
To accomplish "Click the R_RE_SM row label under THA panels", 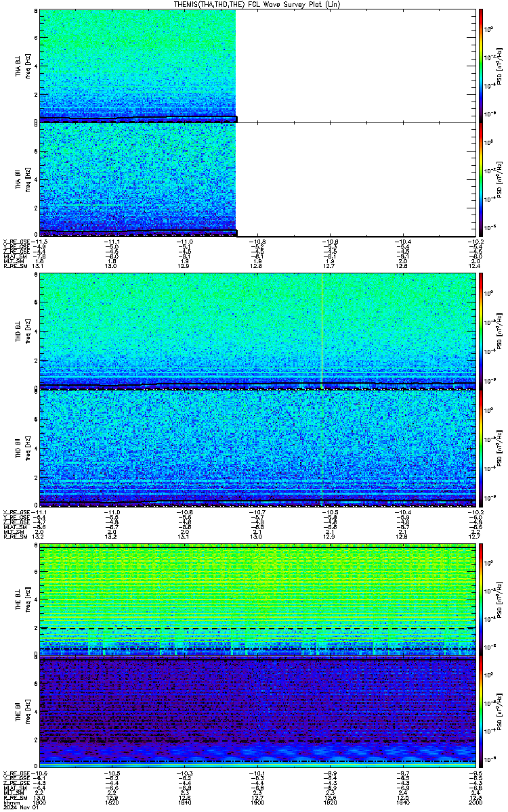I will (15, 265).
